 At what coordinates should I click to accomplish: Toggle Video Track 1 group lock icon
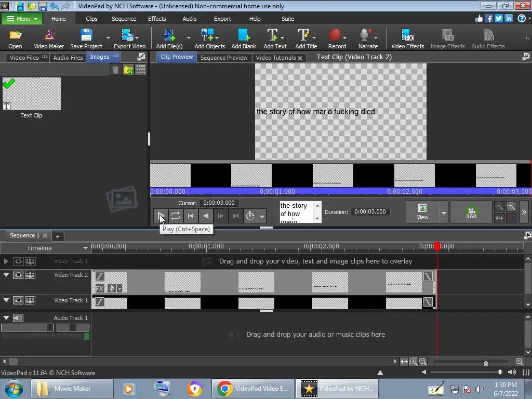[x=30, y=300]
